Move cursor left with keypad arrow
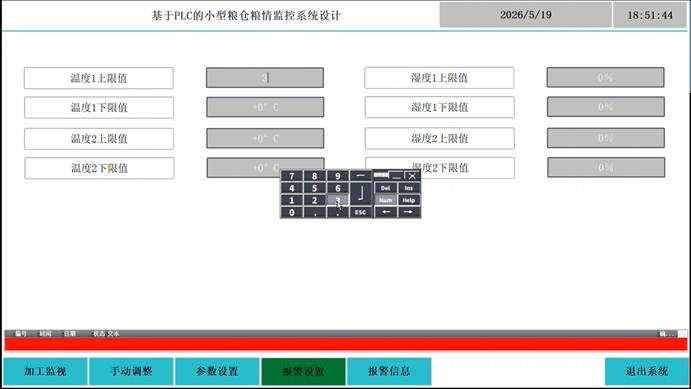 click(x=386, y=212)
